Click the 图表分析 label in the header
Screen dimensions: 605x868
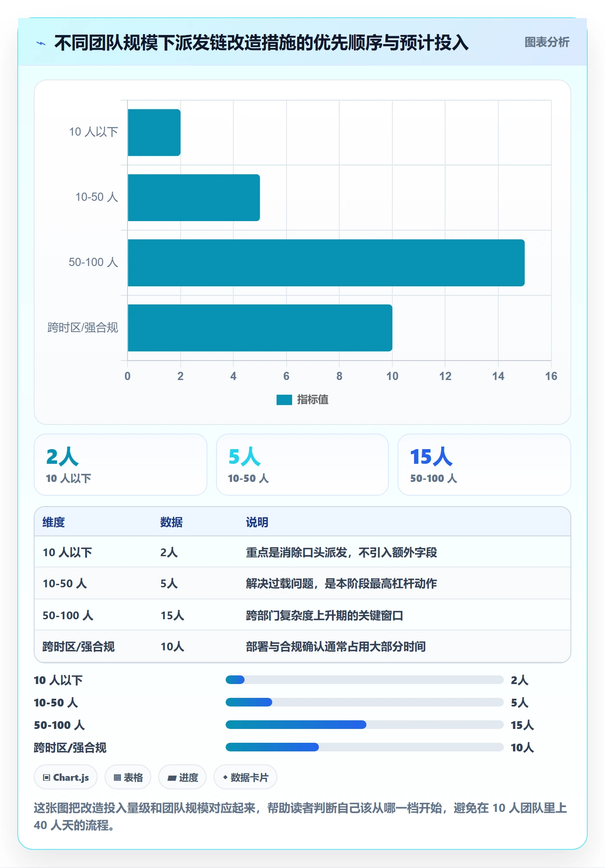coord(547,42)
